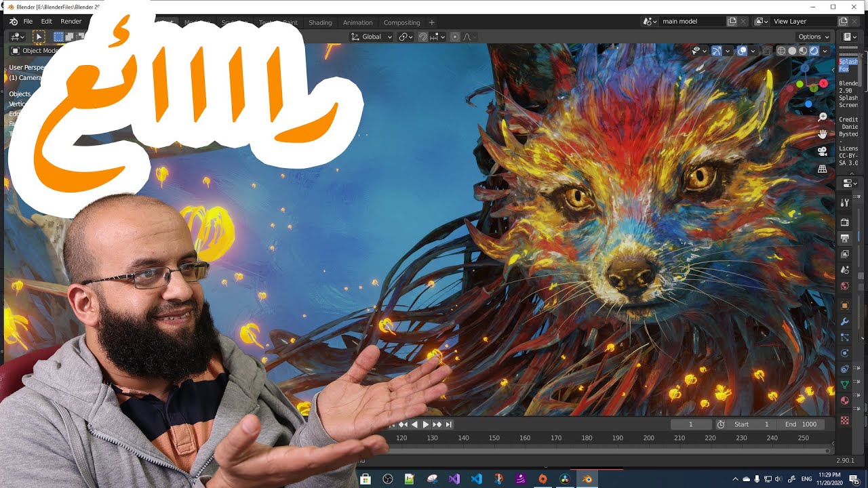Open the object type visibility dropdown
868x488 pixels.
[699, 51]
